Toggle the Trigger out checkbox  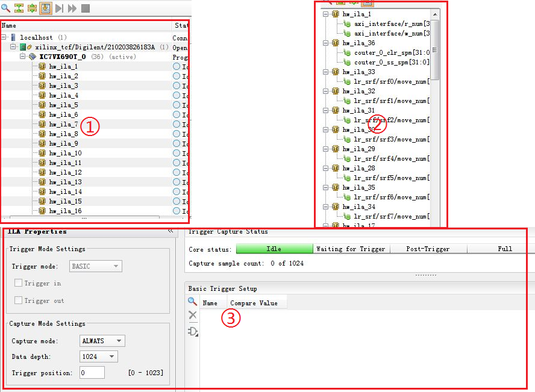click(19, 300)
